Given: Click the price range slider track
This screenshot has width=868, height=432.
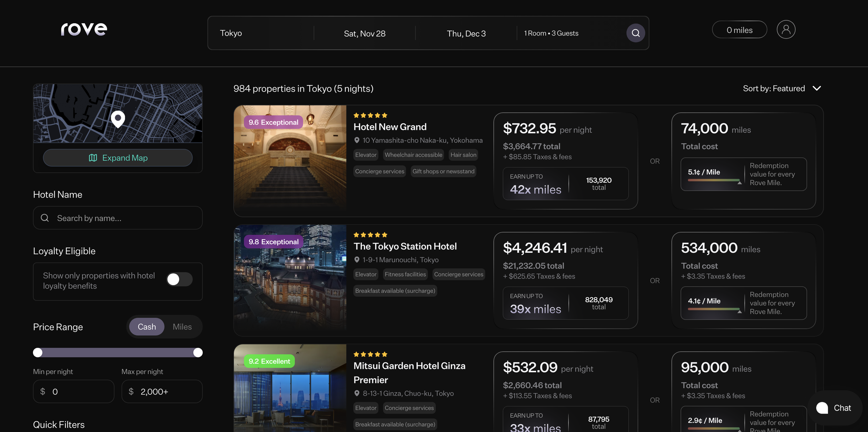Looking at the screenshot, I should click(118, 352).
